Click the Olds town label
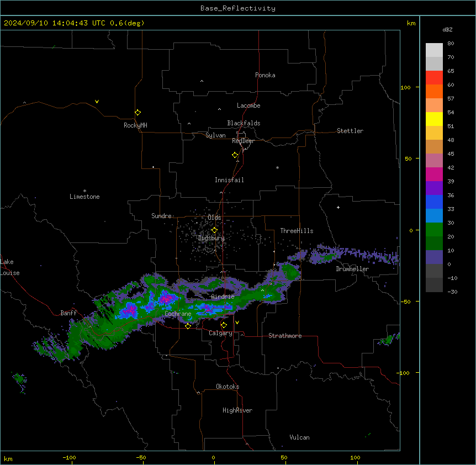The image size is (476, 465). pos(214,218)
